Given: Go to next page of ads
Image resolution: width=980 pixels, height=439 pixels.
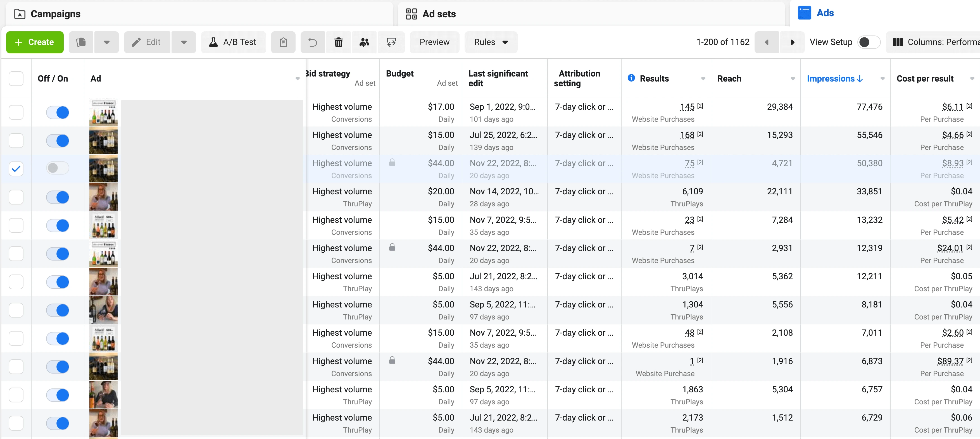Looking at the screenshot, I should coord(792,42).
